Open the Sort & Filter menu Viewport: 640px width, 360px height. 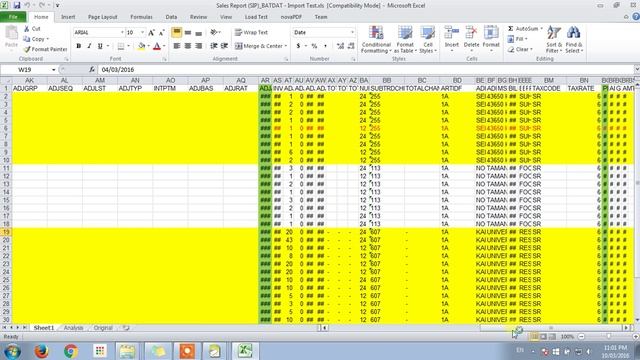click(554, 39)
